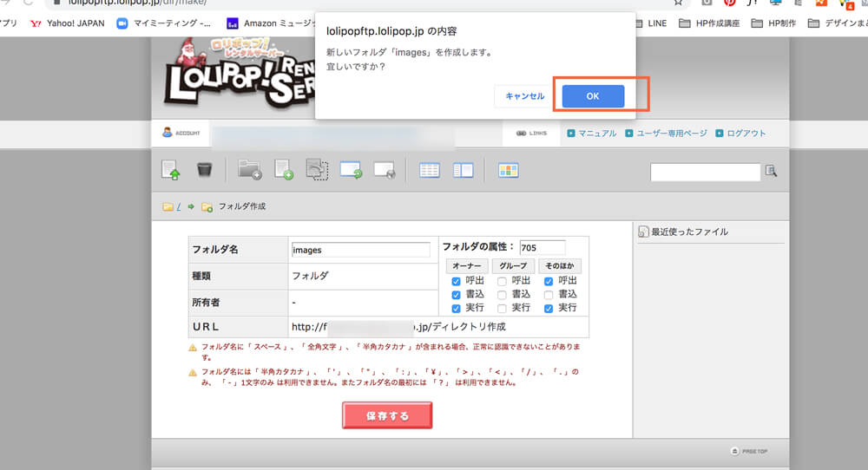The width and height of the screenshot is (868, 470).
Task: Click the そのほか column header
Action: point(560,266)
